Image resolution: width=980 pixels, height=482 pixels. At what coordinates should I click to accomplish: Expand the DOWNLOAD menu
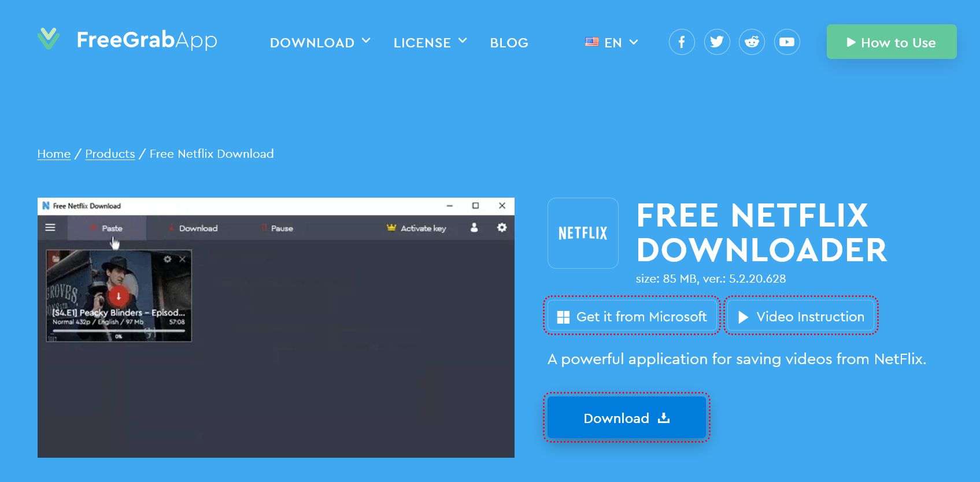(320, 43)
